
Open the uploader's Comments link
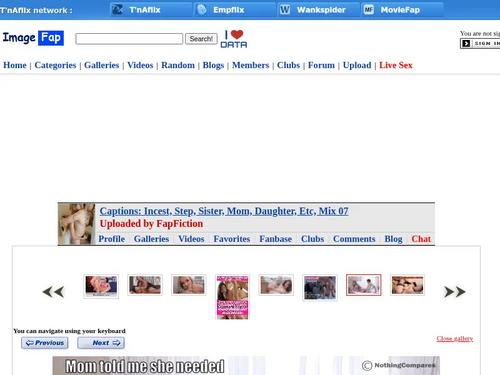click(x=354, y=239)
